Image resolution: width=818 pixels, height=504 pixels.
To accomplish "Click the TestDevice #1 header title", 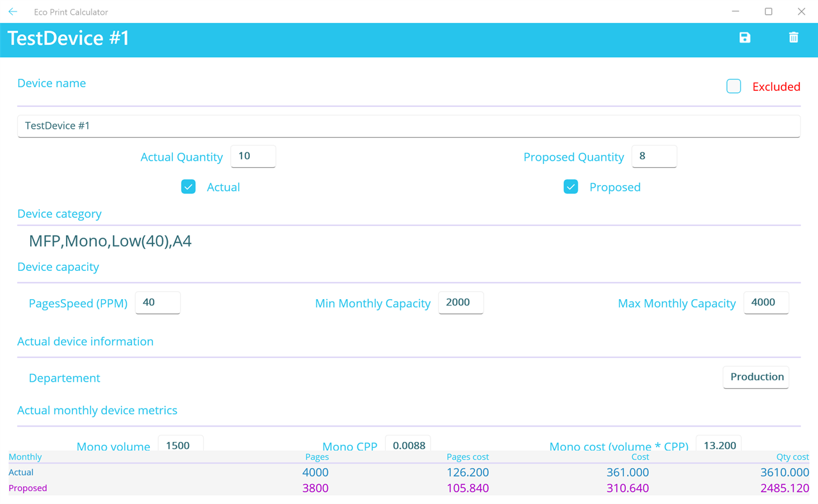I will point(69,38).
